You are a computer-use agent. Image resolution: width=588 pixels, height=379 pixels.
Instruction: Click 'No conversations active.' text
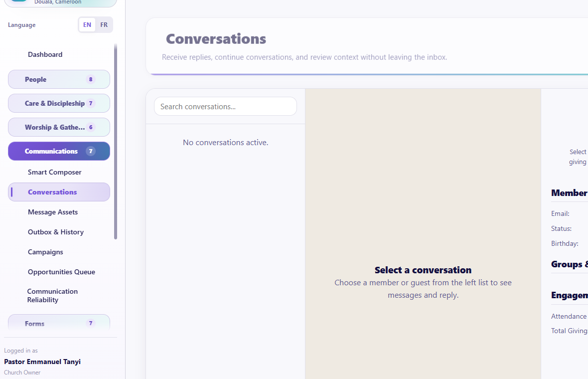pyautogui.click(x=225, y=143)
